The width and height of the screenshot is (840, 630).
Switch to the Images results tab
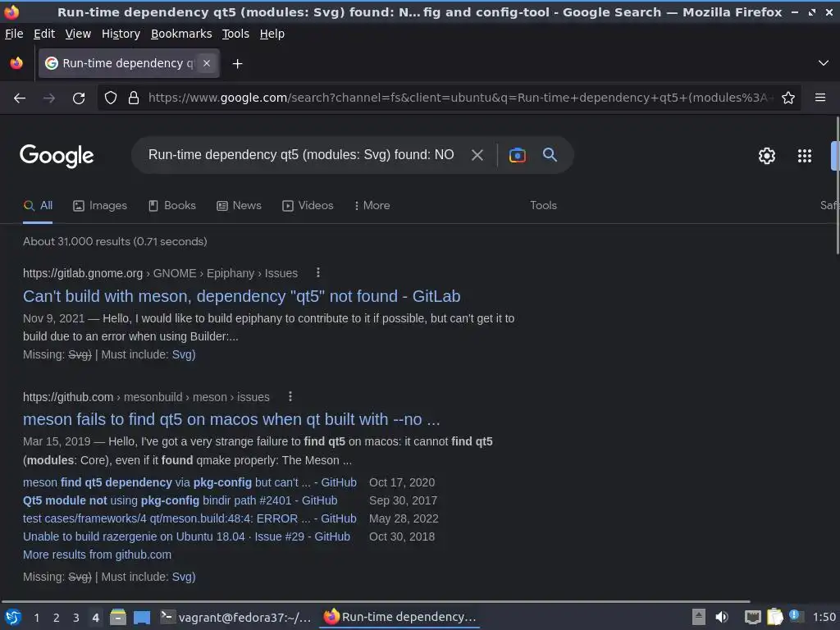100,206
